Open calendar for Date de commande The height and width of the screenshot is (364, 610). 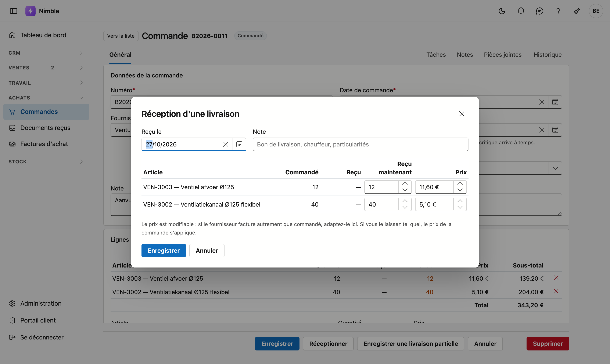pyautogui.click(x=555, y=102)
